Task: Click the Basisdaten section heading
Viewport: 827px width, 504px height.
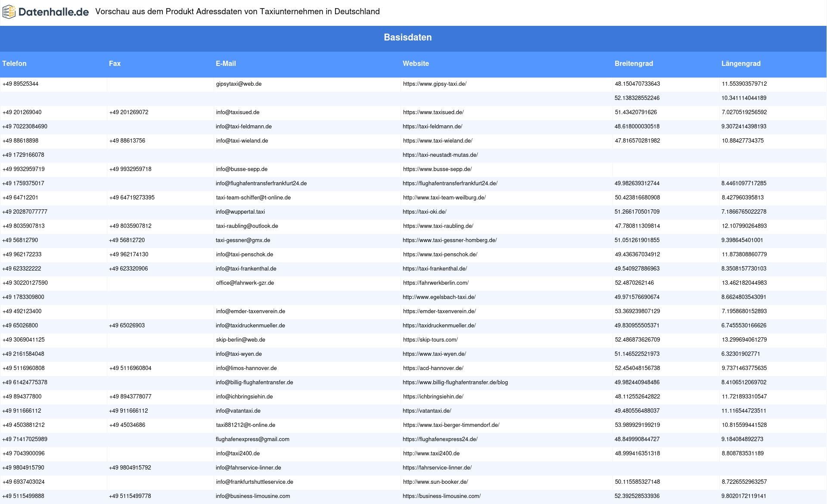Action: (408, 37)
